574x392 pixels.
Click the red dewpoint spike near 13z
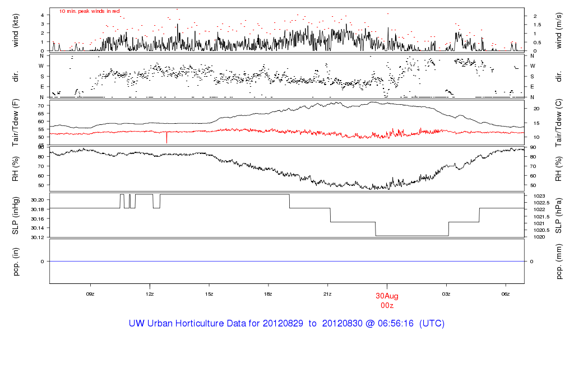[166, 138]
